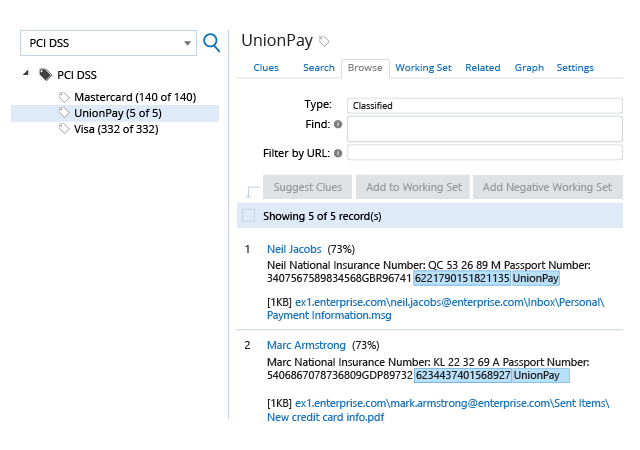Open the Working Set tab
Viewport: 640px width, 450px height.
tap(423, 68)
